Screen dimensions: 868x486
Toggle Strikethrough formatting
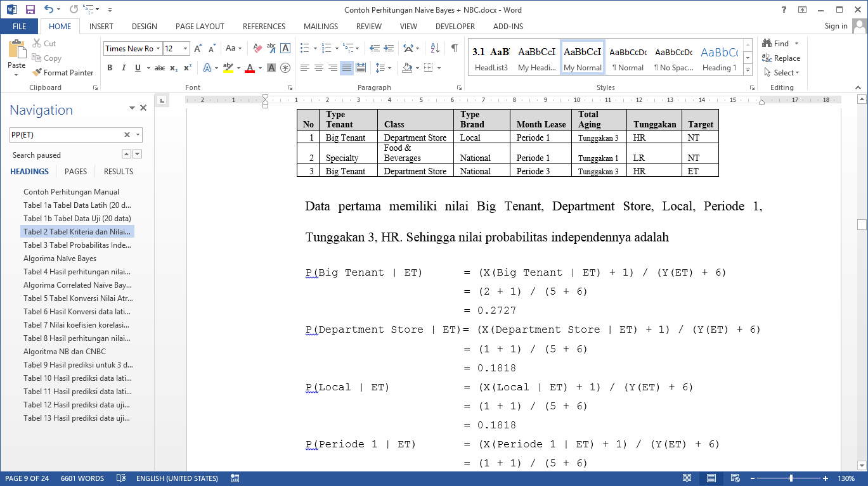point(159,68)
